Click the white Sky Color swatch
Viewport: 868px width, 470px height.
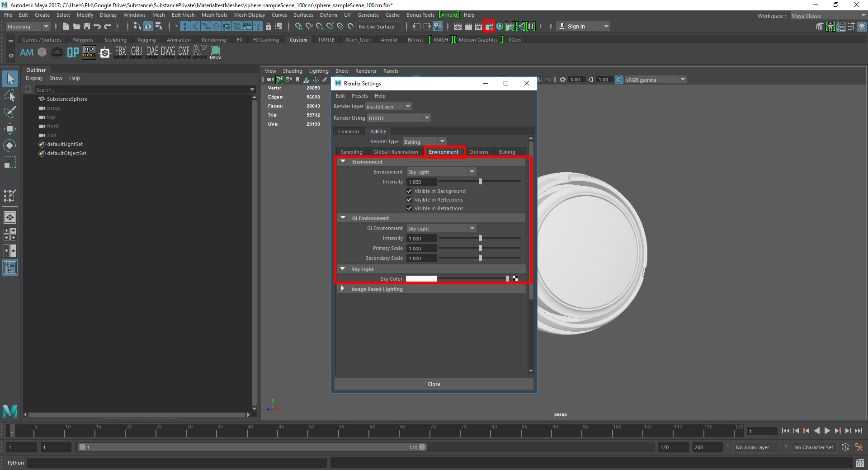pyautogui.click(x=421, y=279)
